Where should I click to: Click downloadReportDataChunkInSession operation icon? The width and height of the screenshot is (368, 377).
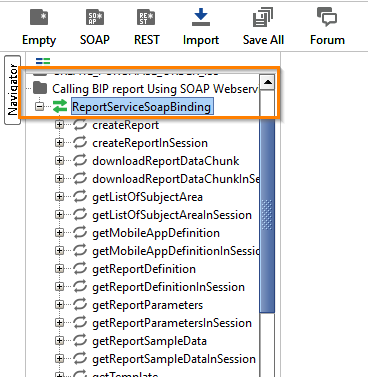pyautogui.click(x=80, y=179)
